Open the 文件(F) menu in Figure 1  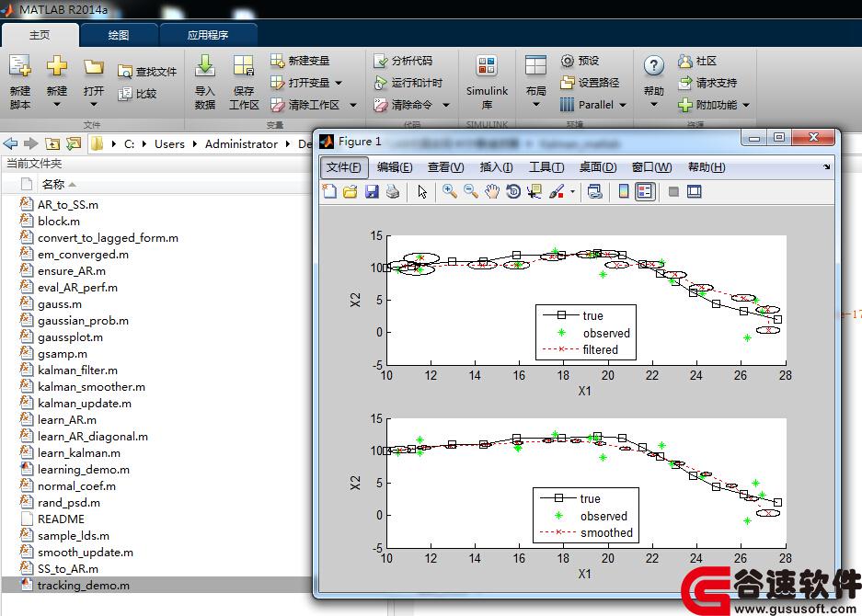(x=344, y=167)
